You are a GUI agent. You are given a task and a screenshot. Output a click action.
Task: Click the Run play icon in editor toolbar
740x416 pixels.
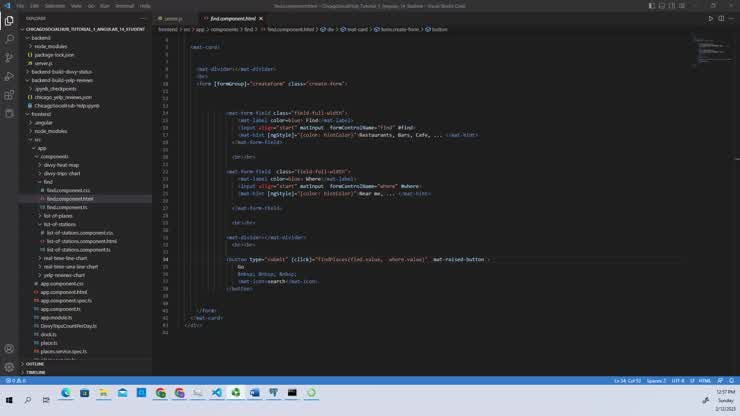[x=711, y=18]
